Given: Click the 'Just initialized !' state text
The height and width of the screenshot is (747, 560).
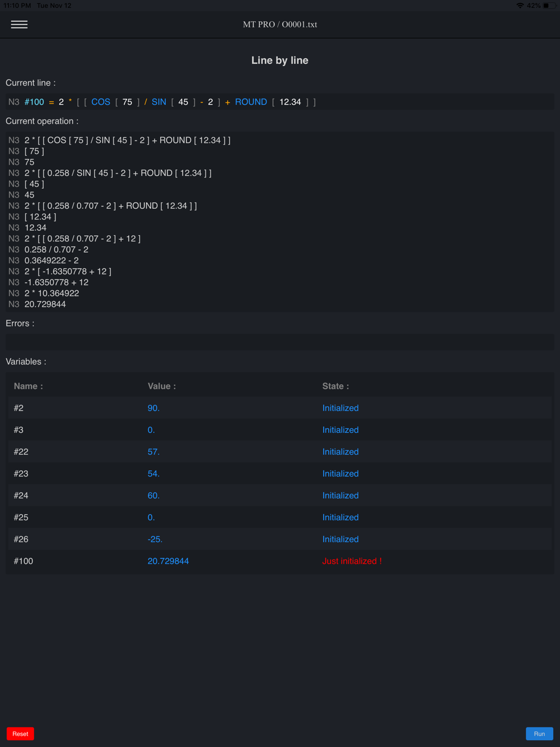Looking at the screenshot, I should coord(352,561).
